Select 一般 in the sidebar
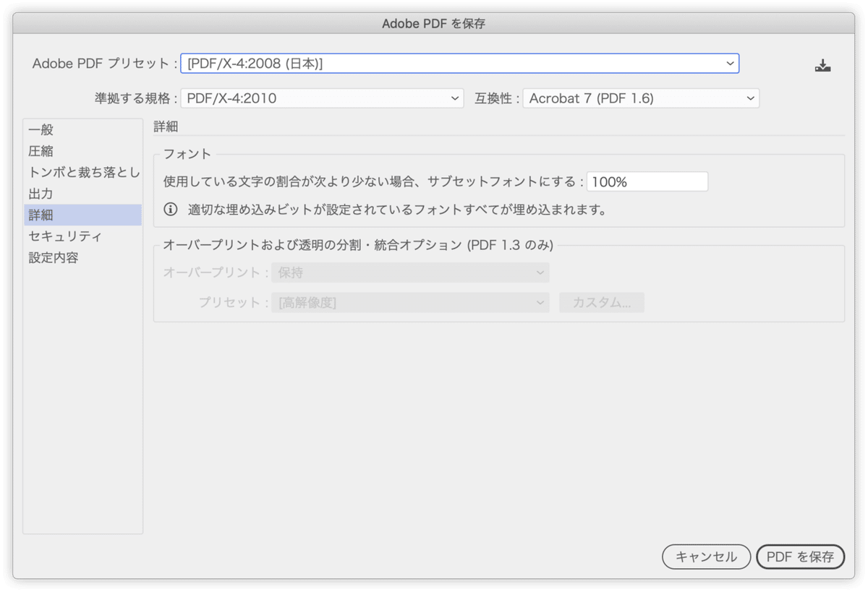 point(82,130)
